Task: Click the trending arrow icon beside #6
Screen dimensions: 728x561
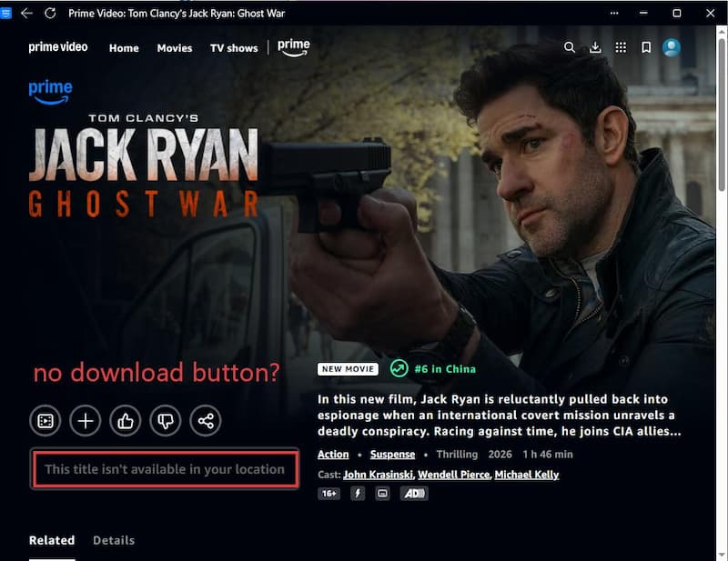Action: click(399, 369)
